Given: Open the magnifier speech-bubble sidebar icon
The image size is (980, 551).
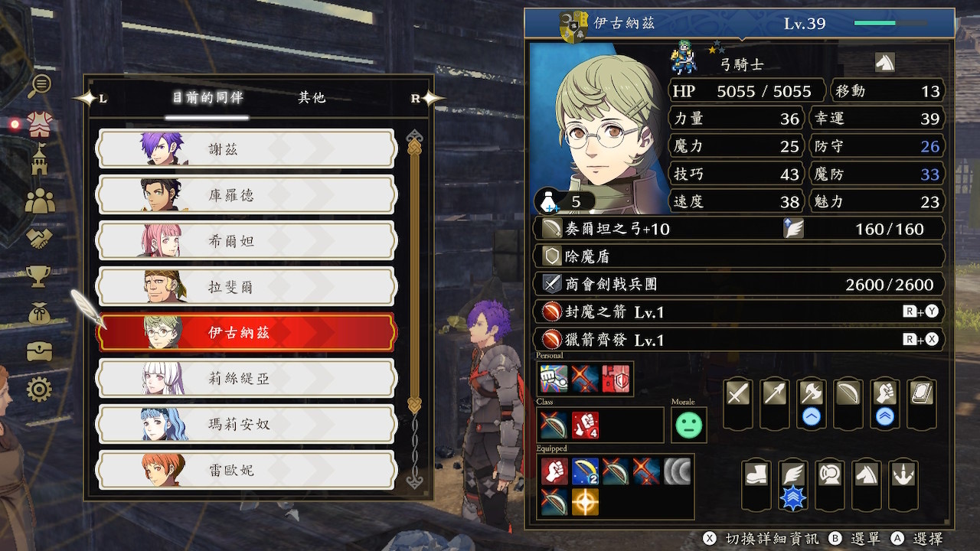Looking at the screenshot, I should click(39, 85).
